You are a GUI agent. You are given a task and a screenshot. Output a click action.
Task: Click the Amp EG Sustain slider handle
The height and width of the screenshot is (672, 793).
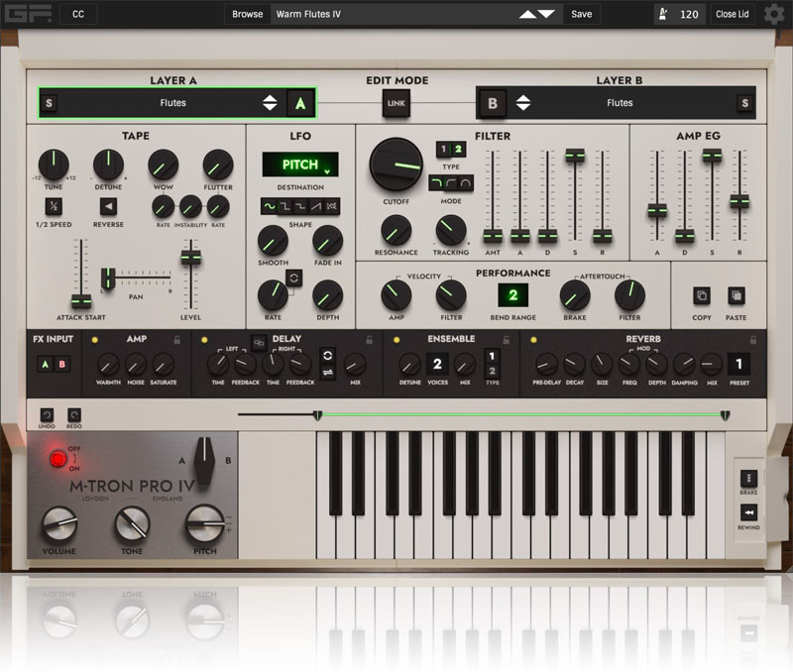tap(711, 156)
